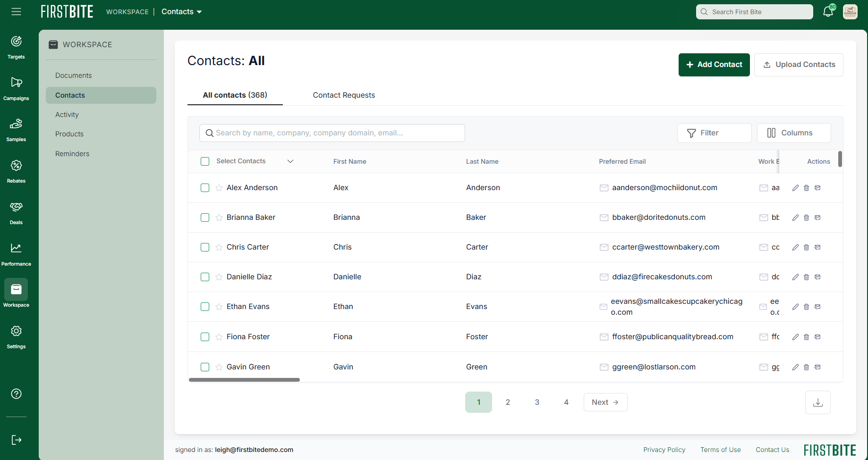This screenshot has width=868, height=460.
Task: Click the Add Contact button
Action: tap(714, 65)
